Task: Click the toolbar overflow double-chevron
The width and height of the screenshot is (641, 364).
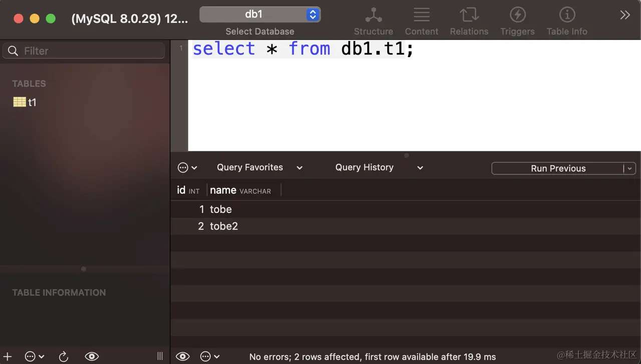Action: [x=624, y=15]
